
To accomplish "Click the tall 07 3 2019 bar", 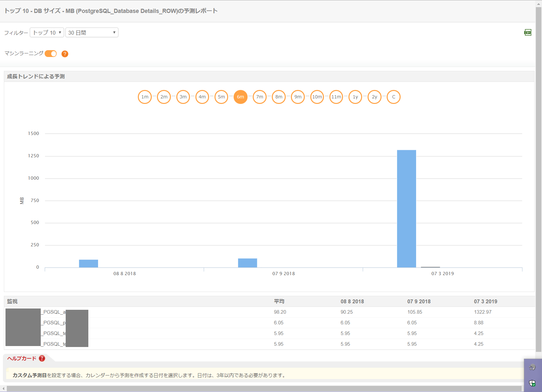I will (406, 209).
